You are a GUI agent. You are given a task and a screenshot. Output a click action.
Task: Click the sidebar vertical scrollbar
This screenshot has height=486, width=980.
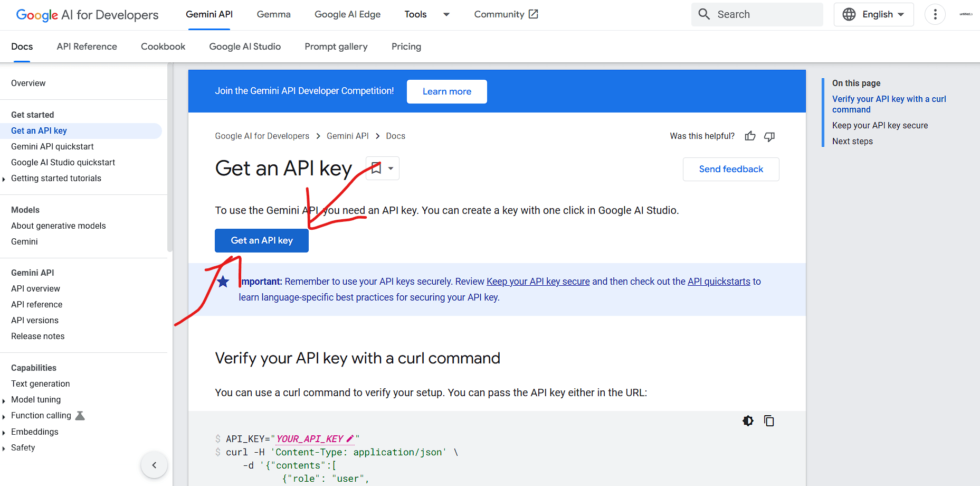pyautogui.click(x=170, y=157)
